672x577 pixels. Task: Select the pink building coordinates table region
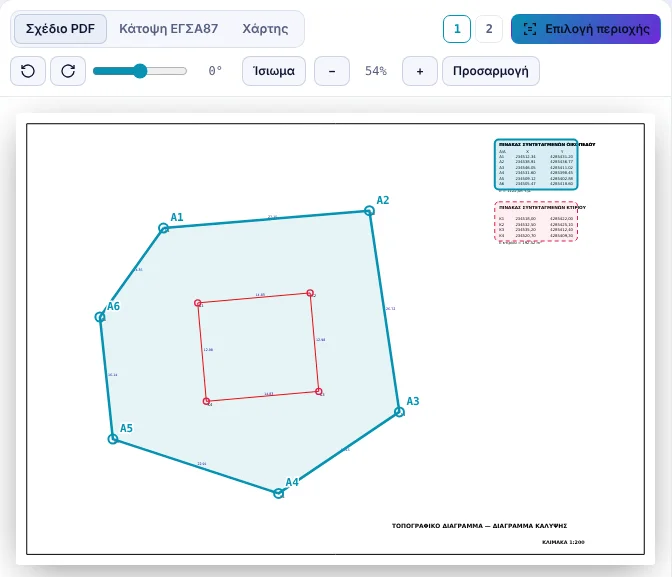coord(536,221)
